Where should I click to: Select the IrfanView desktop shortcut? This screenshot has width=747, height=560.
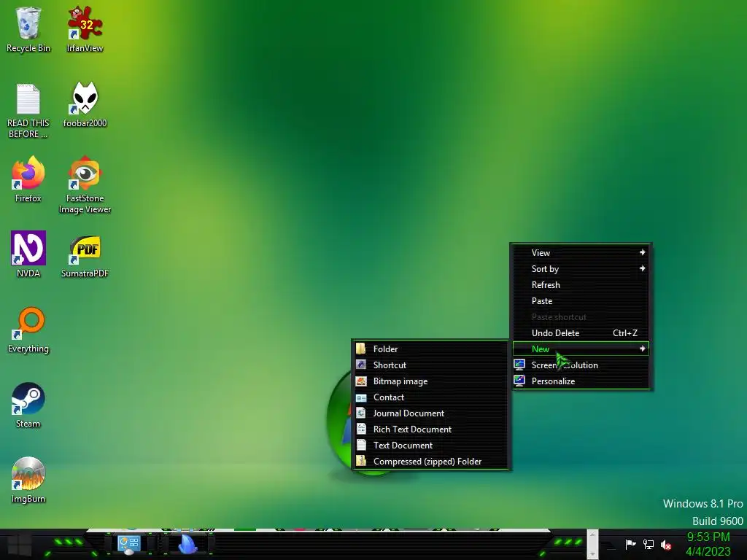(x=85, y=29)
